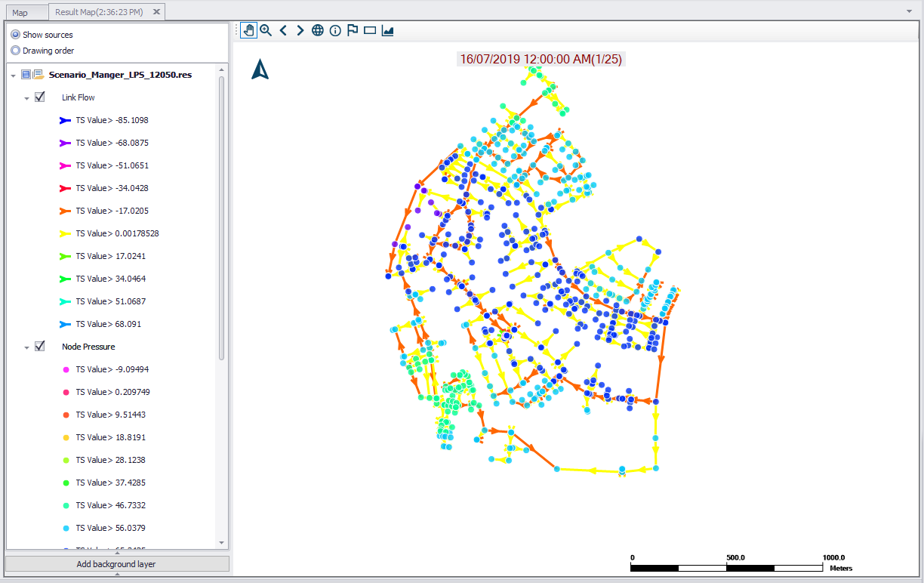Go to previous extent arrow
The height and width of the screenshot is (583, 924).
283,30
